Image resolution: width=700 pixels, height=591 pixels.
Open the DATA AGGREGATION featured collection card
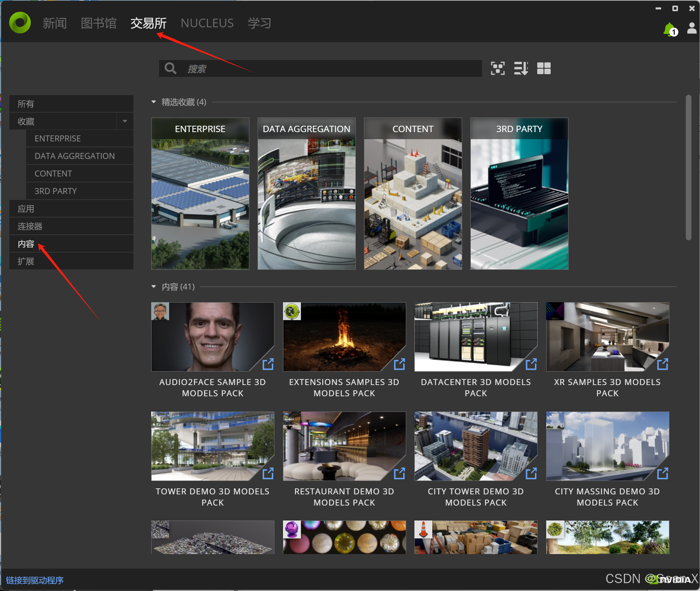(307, 194)
